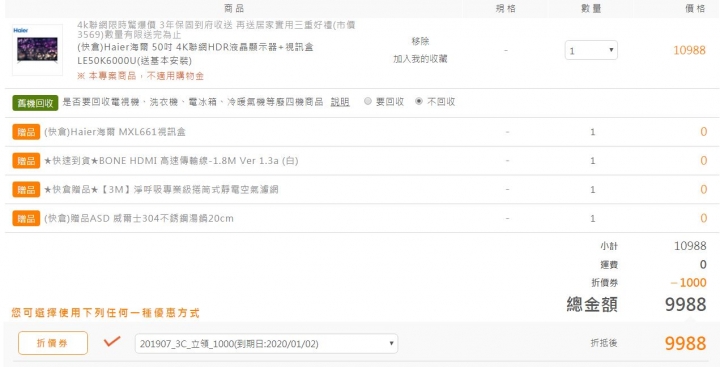Click the 折價券 discount −1000
The image size is (720, 367).
click(688, 282)
